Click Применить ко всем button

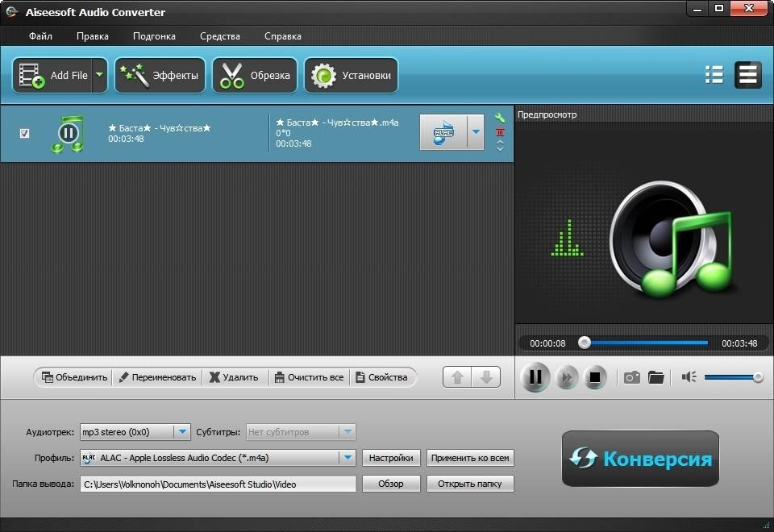(x=470, y=458)
